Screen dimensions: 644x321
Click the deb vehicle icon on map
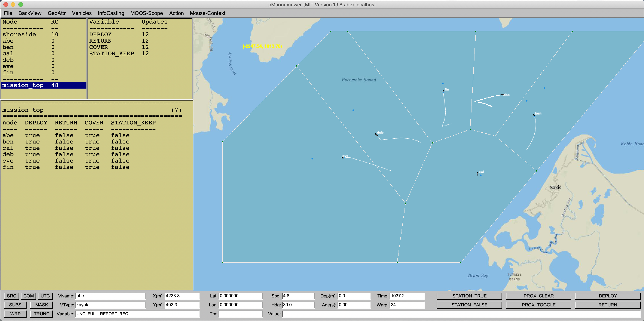(376, 135)
